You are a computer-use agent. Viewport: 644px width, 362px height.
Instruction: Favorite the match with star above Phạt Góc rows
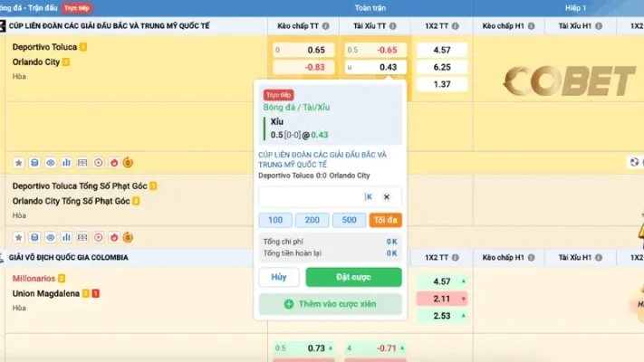pyautogui.click(x=18, y=163)
